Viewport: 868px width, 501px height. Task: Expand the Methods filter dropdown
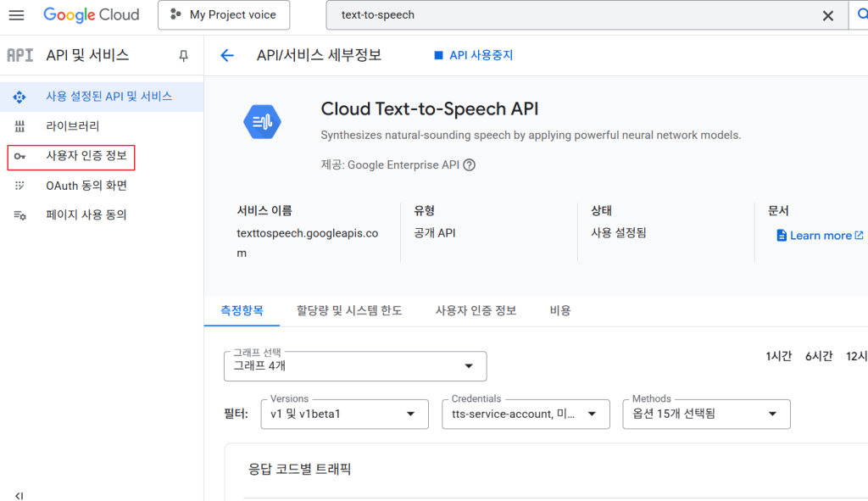pyautogui.click(x=706, y=414)
